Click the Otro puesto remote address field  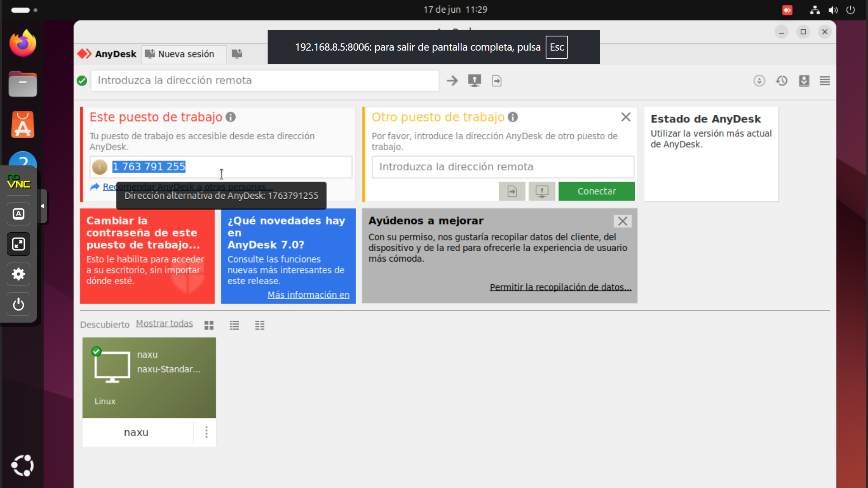click(503, 167)
